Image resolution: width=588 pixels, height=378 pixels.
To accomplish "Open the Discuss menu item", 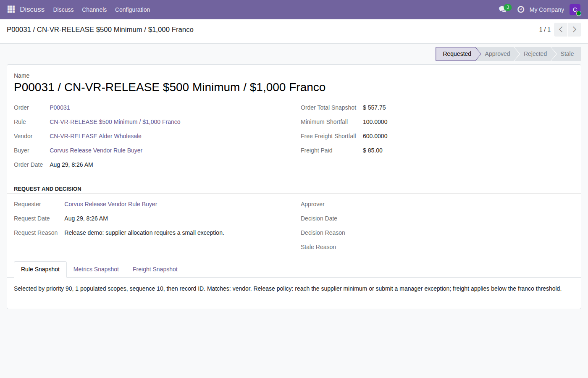I will pos(63,10).
